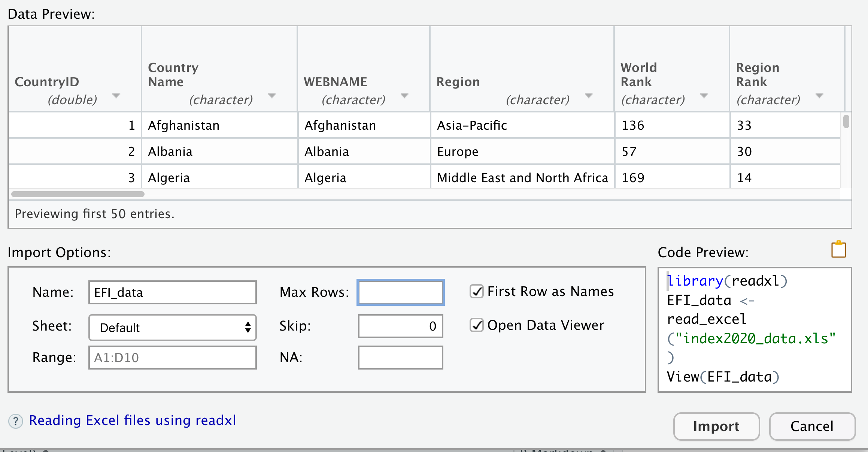Image resolution: width=868 pixels, height=452 pixels.
Task: Copy code preview with clipboard icon
Action: pos(838,250)
